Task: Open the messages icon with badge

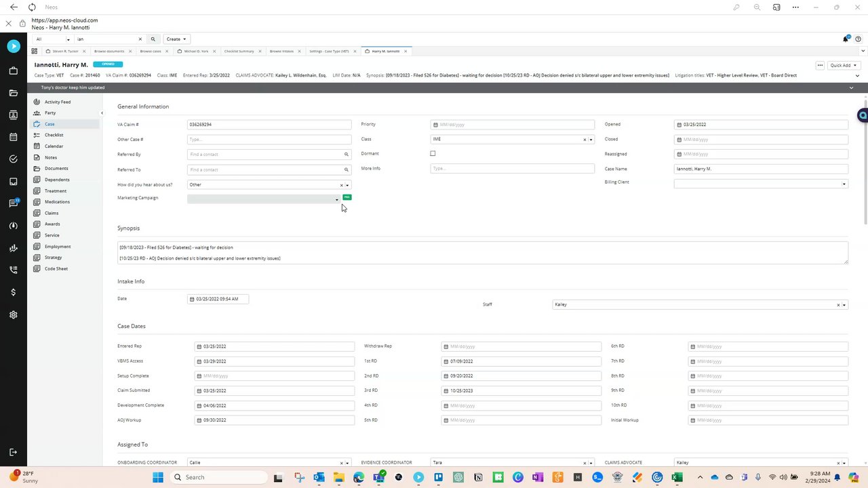Action: point(14,203)
